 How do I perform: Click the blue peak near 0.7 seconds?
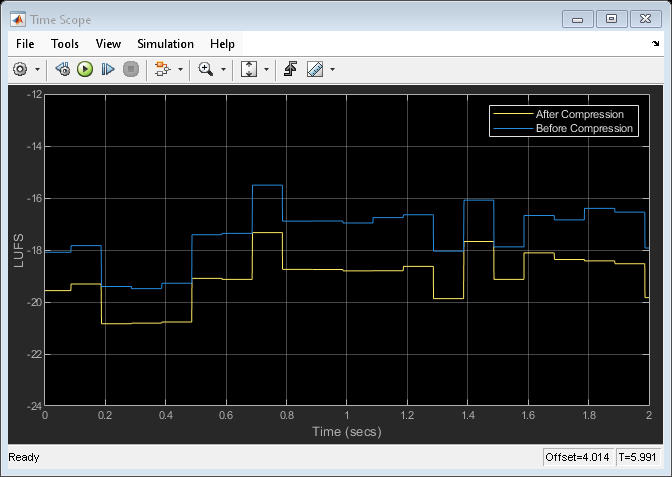(267, 185)
